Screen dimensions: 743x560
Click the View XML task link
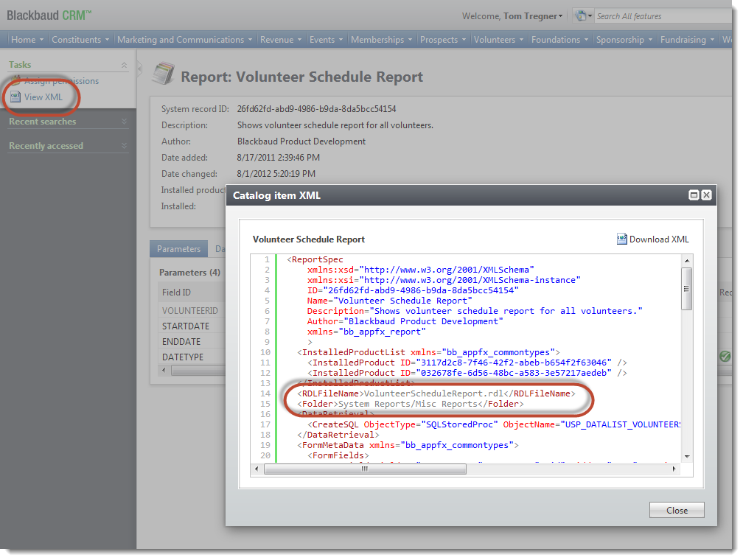point(43,97)
